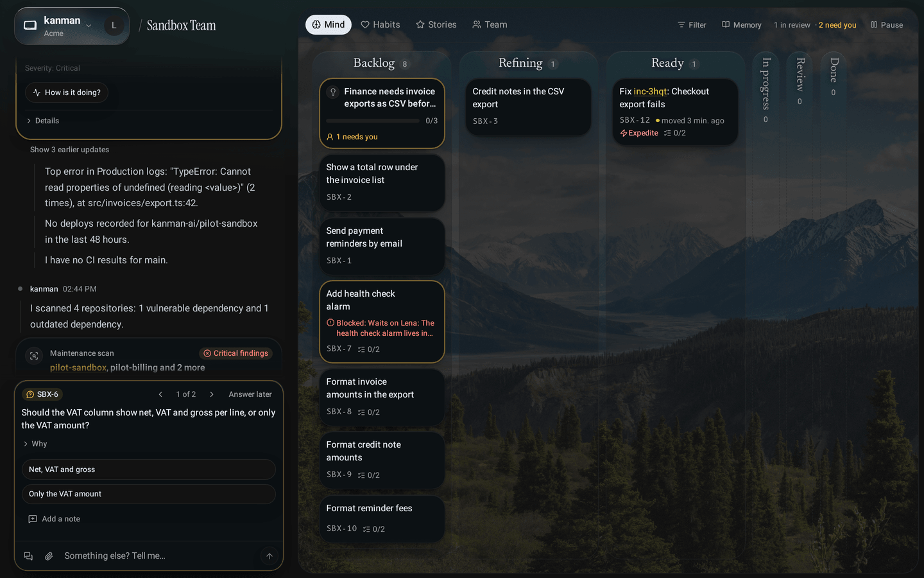The height and width of the screenshot is (578, 924).
Task: Go to next question chevron
Action: coord(212,394)
